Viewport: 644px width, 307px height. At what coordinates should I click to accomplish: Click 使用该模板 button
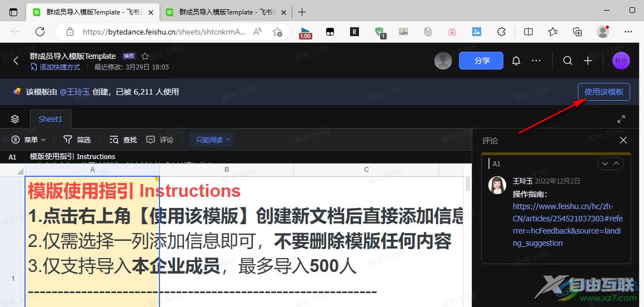(x=604, y=92)
